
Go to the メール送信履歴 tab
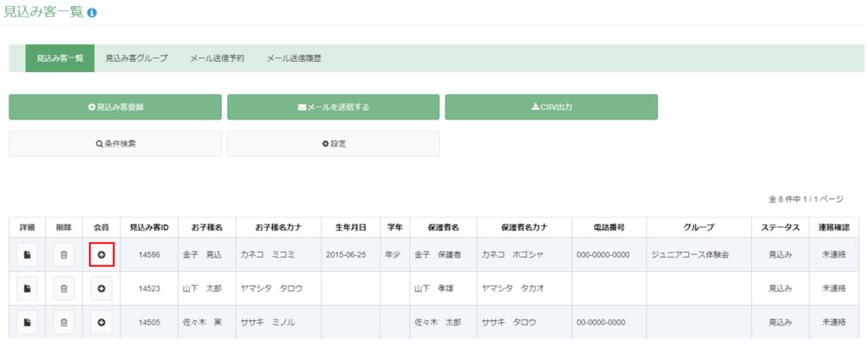coord(294,58)
